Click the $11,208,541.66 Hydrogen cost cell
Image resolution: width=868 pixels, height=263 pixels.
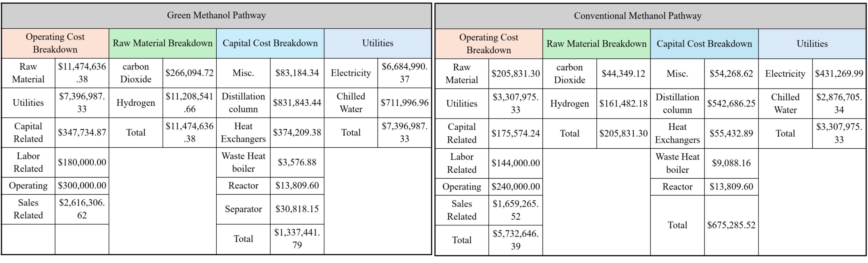point(189,103)
